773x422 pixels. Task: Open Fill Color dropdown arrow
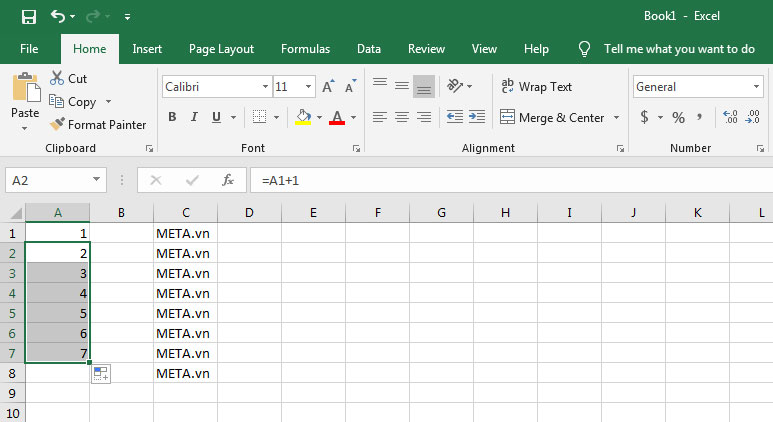tap(319, 117)
